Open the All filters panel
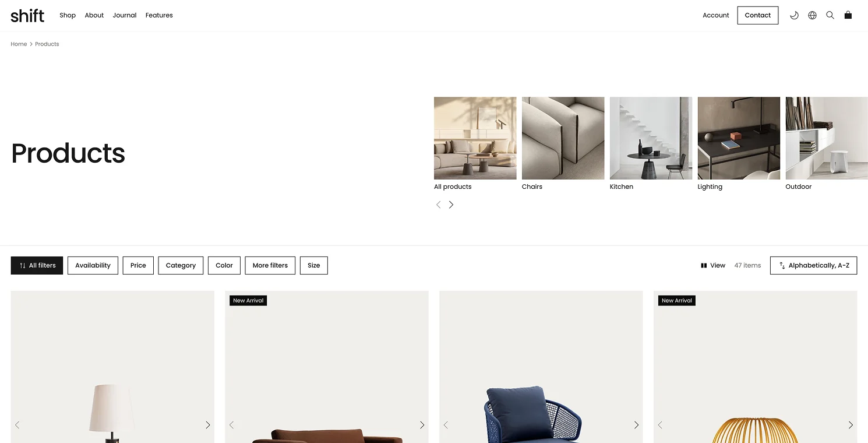 click(x=37, y=265)
